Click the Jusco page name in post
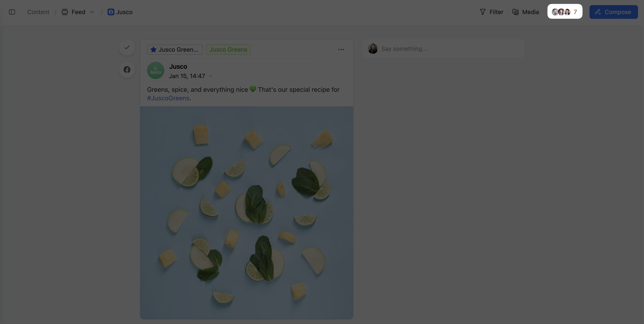The height and width of the screenshot is (324, 644). 178,67
